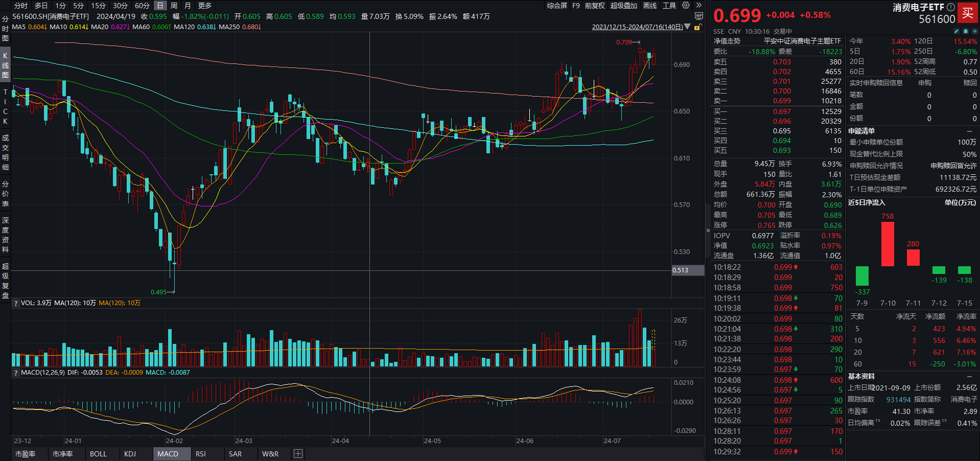Click the alert bell icon near 561600
The height and width of the screenshot is (461, 980).
[966, 31]
